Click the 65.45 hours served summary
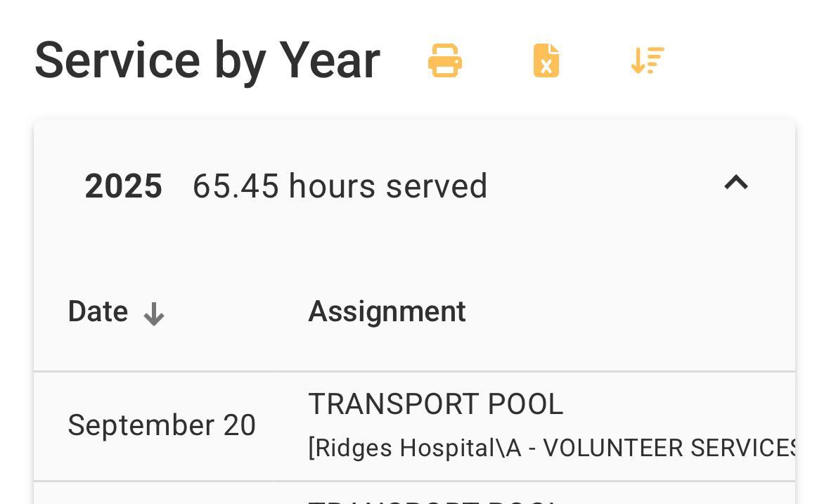 pos(340,186)
